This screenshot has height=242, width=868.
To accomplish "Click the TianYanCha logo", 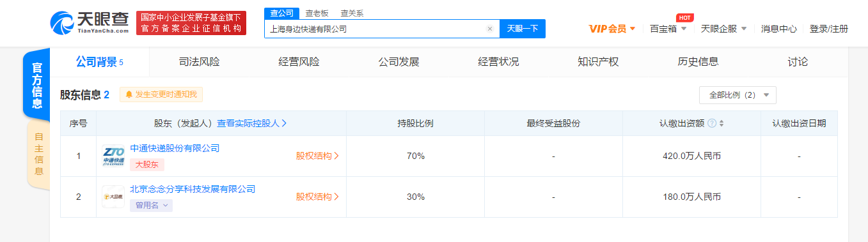I will (x=90, y=23).
